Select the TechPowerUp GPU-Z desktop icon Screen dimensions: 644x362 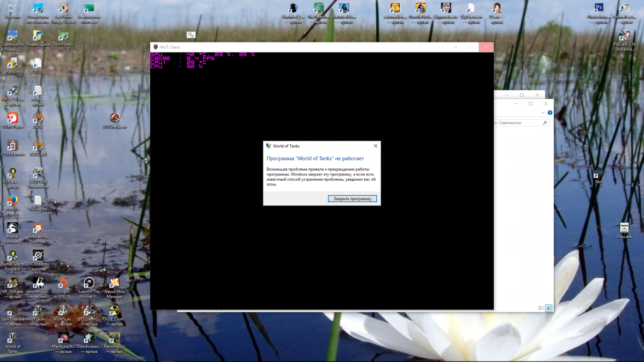(64, 41)
